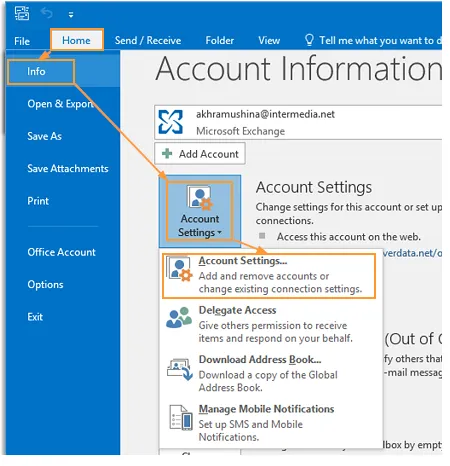Click the person-with-gear icon on Account Settings button
The width and height of the screenshot is (450, 466).
(200, 198)
